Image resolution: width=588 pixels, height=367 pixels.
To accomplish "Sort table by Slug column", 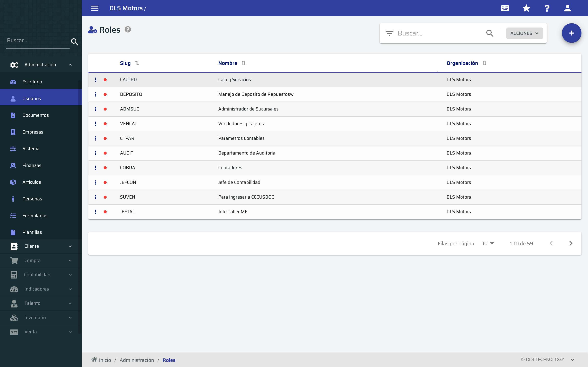I will [x=137, y=63].
